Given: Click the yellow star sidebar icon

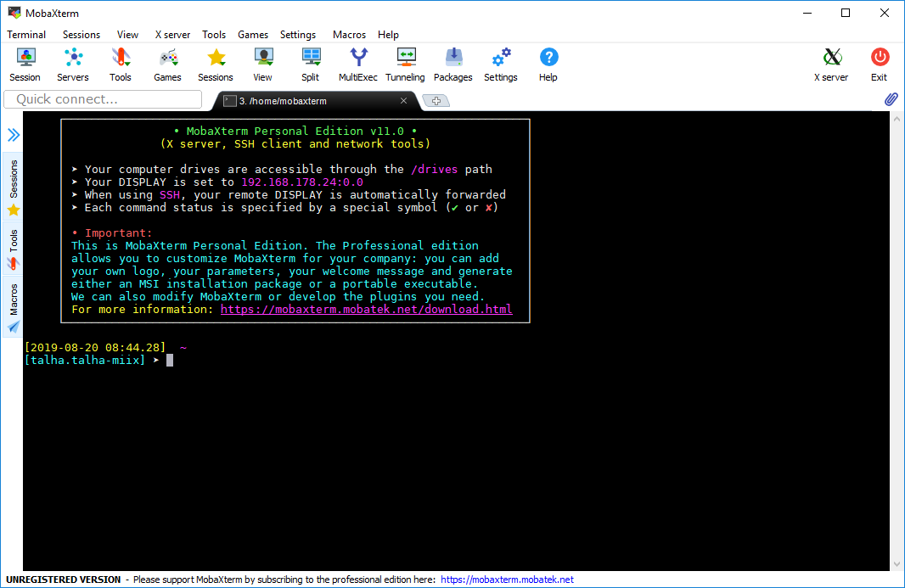Looking at the screenshot, I should pos(14,210).
